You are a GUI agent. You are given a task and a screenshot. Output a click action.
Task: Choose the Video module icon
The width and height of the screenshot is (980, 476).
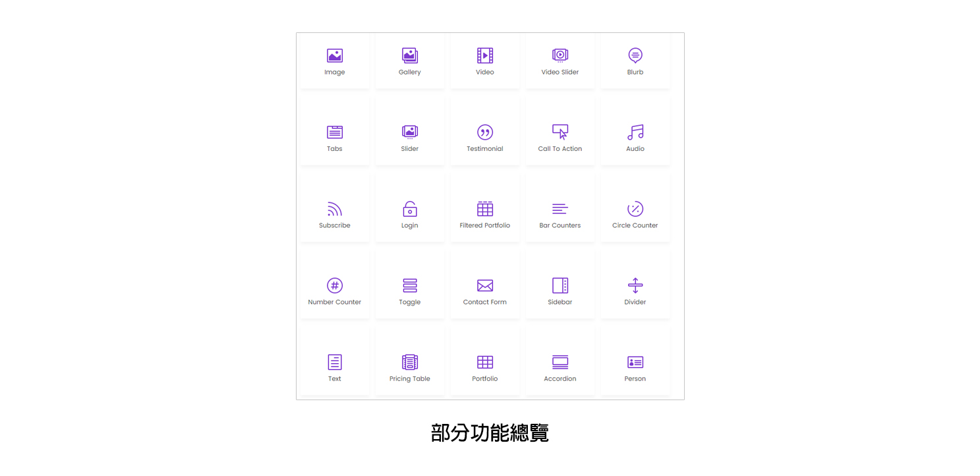[x=485, y=56]
